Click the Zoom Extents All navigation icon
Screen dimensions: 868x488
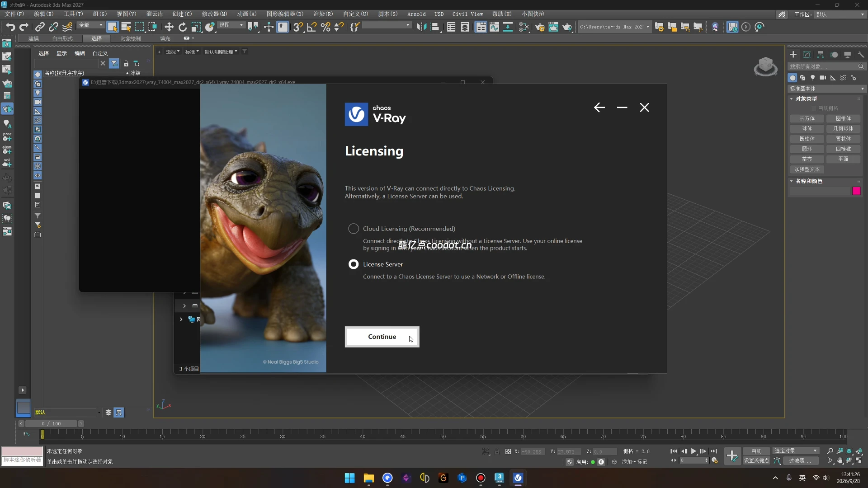[x=859, y=451]
